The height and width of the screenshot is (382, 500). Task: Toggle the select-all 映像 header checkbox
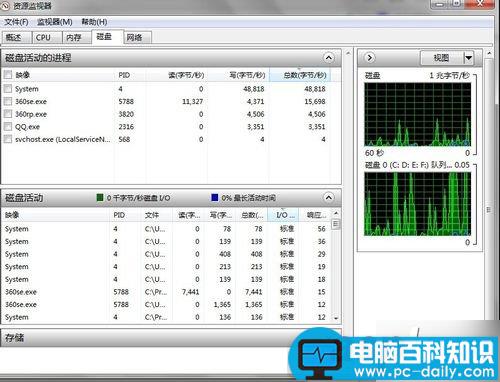point(8,75)
